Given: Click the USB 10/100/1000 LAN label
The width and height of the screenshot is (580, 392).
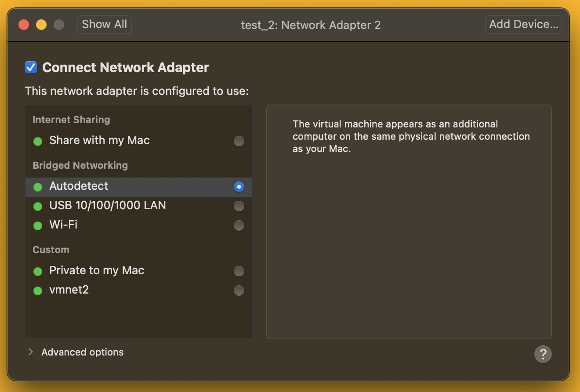Looking at the screenshot, I should 108,205.
